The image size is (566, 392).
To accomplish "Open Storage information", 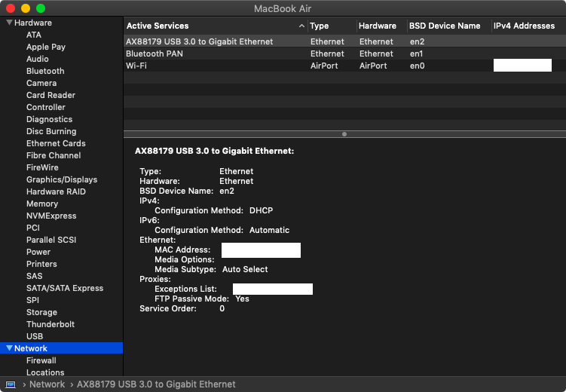I will [41, 312].
